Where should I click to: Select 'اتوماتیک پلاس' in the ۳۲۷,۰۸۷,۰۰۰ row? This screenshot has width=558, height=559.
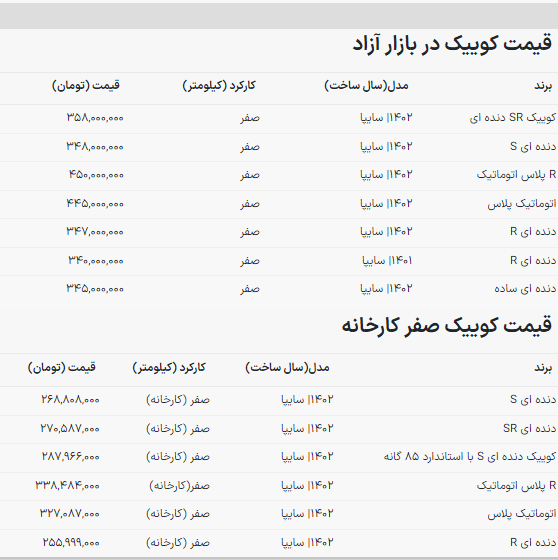point(522,514)
